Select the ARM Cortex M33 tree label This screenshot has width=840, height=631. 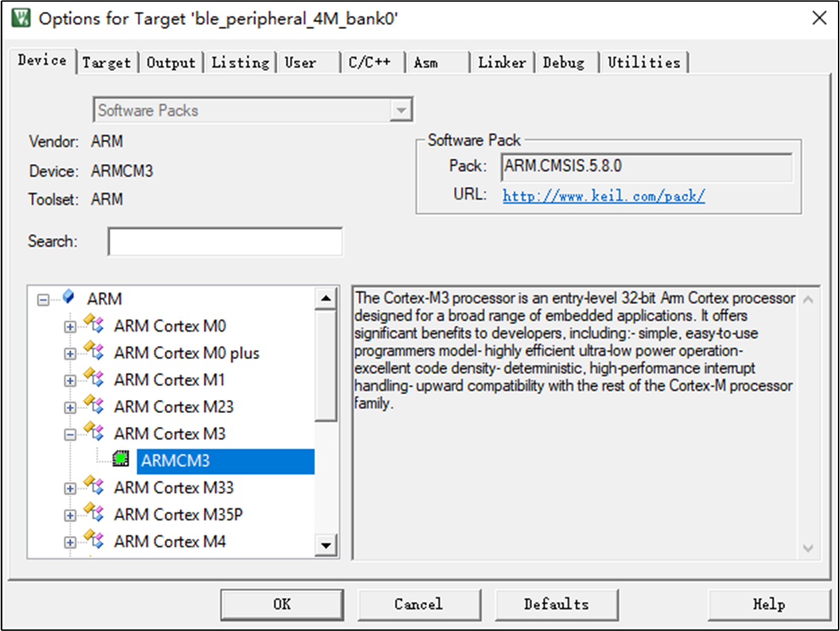[174, 488]
